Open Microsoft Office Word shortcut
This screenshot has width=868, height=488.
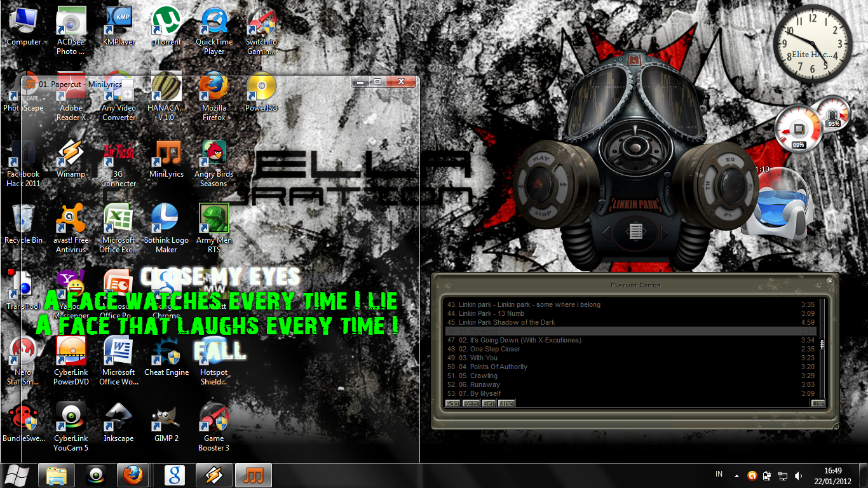pyautogui.click(x=119, y=361)
